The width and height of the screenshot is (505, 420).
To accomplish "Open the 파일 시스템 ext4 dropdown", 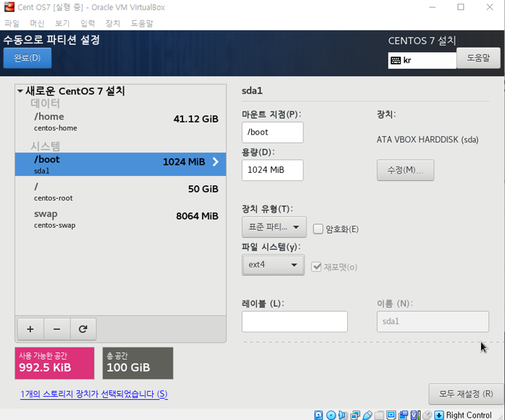I will (273, 264).
